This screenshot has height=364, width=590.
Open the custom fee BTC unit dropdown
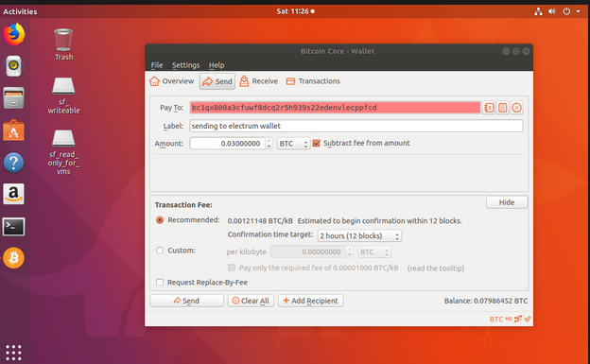click(374, 251)
